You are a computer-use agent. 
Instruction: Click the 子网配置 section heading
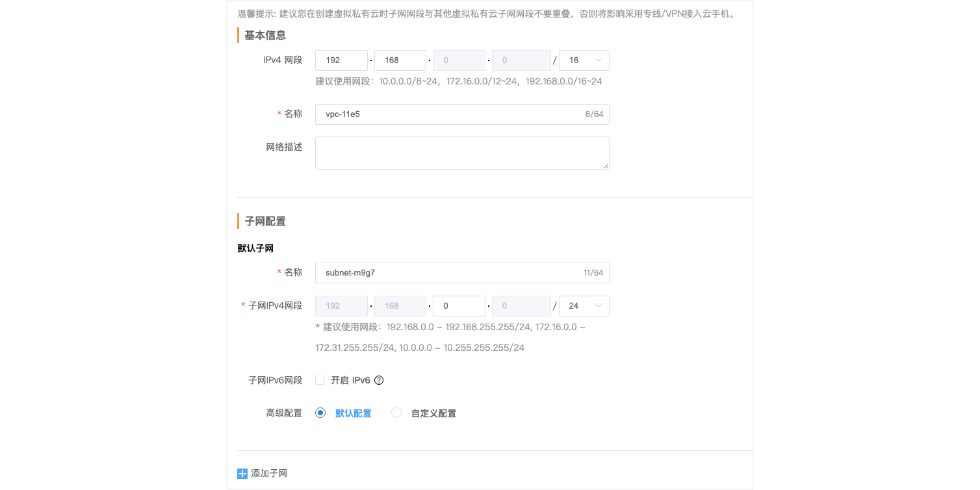[x=264, y=221]
